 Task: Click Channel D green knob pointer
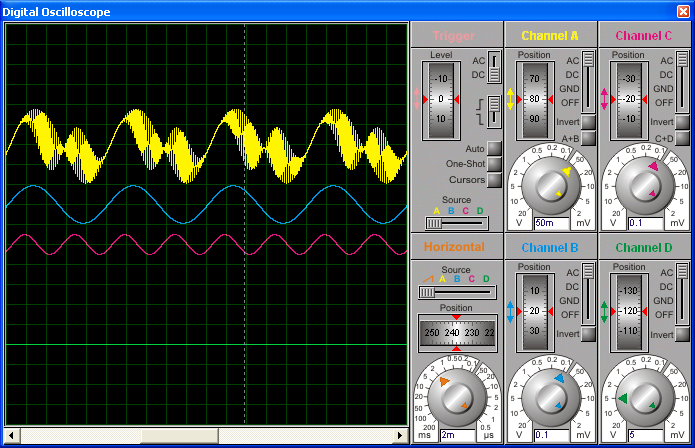pyautogui.click(x=622, y=398)
